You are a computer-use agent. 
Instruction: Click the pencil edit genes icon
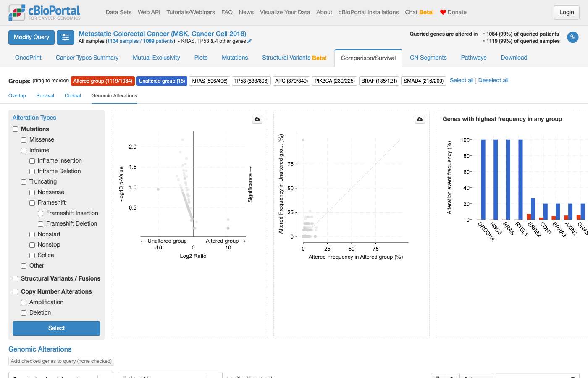click(x=249, y=41)
